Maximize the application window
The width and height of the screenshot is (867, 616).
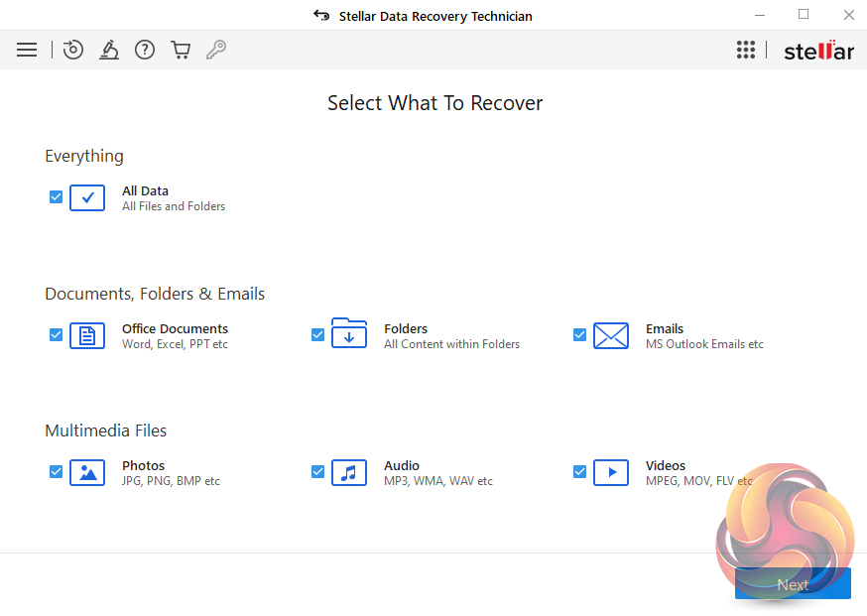(x=804, y=15)
